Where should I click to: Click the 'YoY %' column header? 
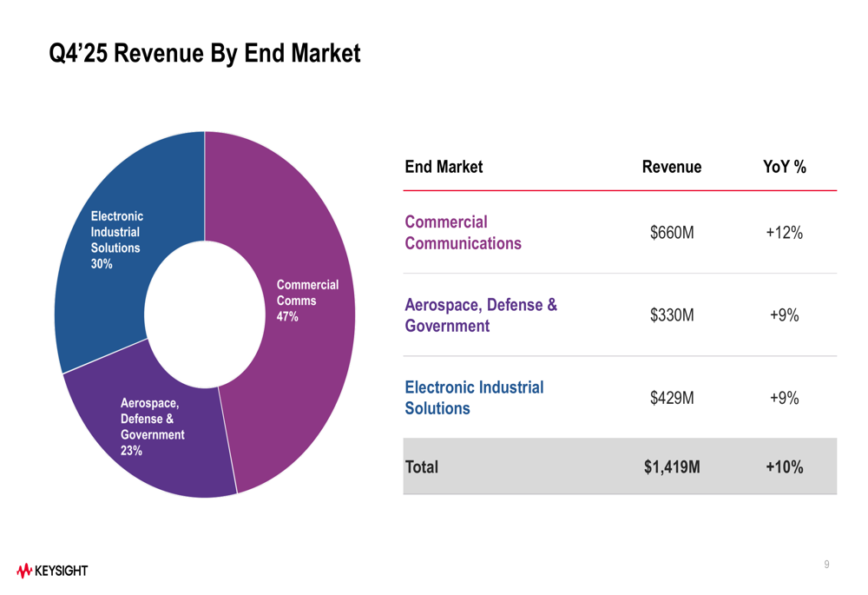[x=784, y=167]
